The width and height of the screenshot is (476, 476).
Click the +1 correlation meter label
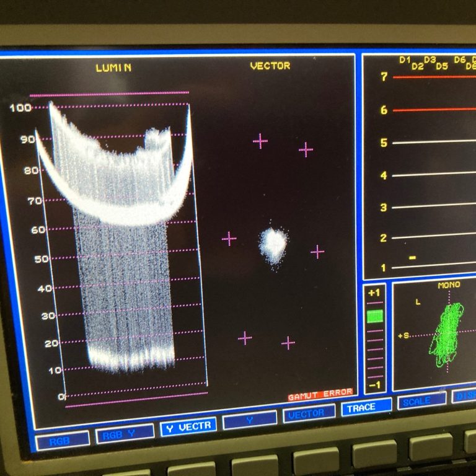(374, 293)
